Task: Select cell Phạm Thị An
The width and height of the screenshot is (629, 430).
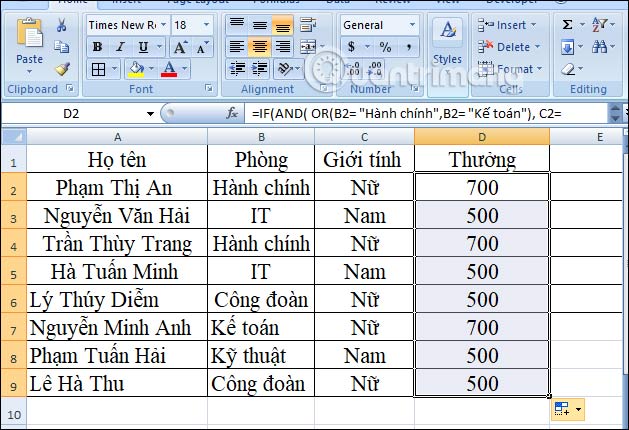Action: pos(117,187)
